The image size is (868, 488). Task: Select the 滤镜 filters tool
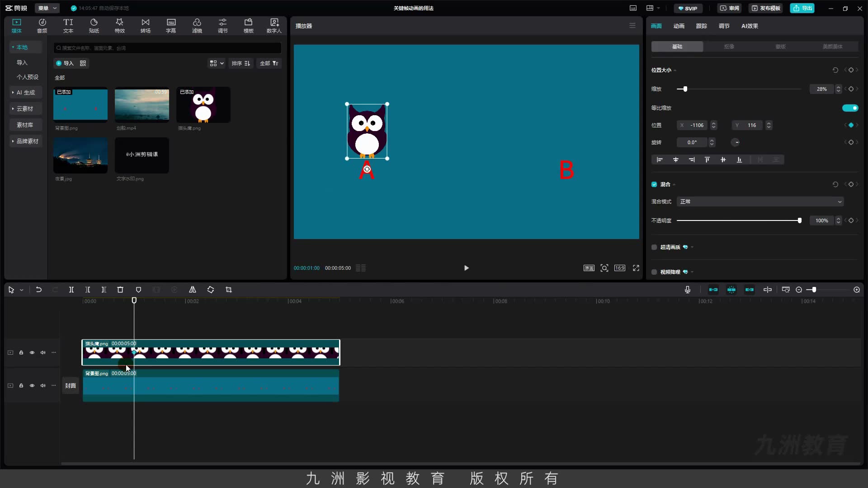click(197, 26)
